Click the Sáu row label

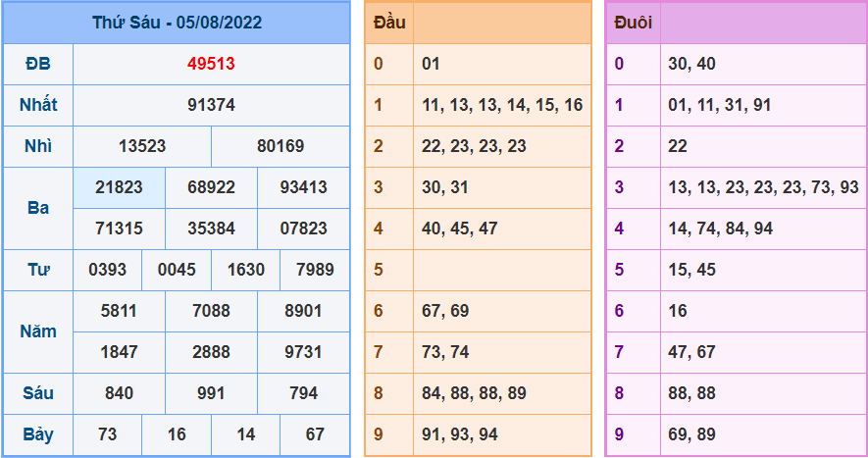(38, 393)
